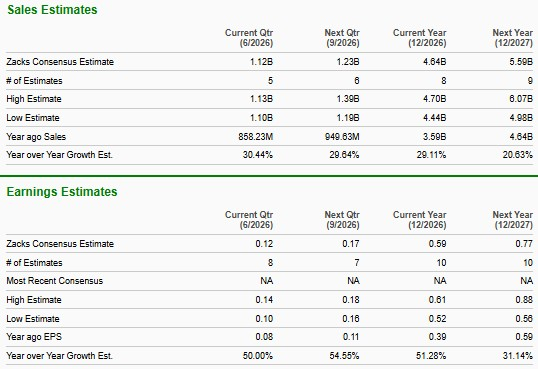
Task: Click the Sales Estimates heading
Action: (52, 10)
